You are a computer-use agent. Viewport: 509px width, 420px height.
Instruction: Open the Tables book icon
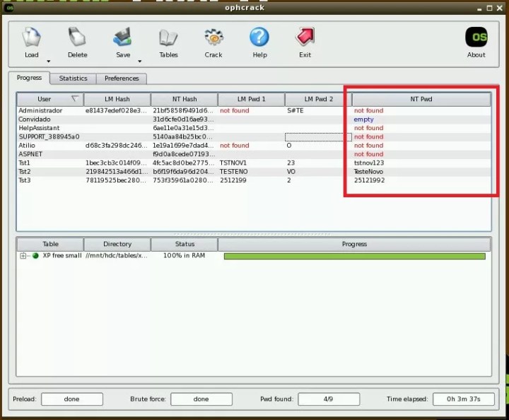click(168, 37)
